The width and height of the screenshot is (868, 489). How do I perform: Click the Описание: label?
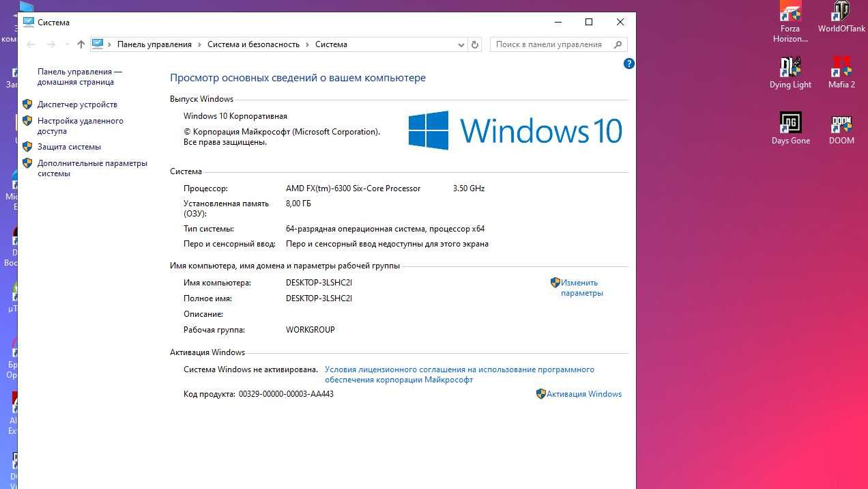tap(203, 314)
